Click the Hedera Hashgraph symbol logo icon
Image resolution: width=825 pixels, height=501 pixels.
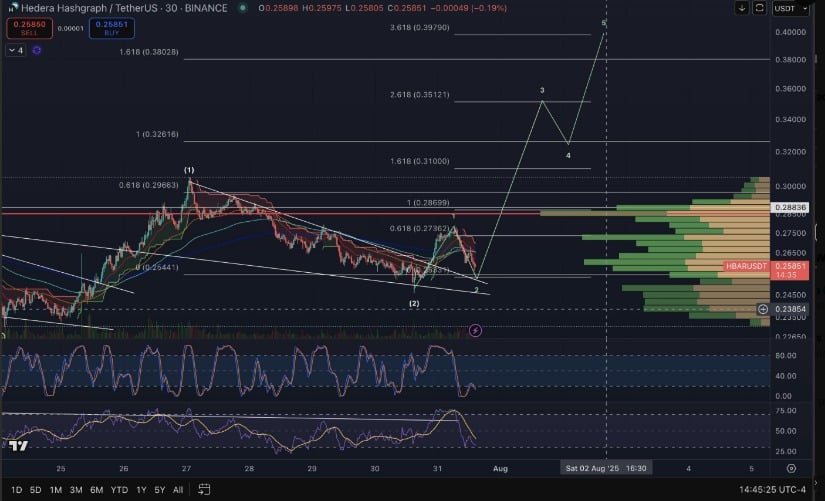pyautogui.click(x=13, y=8)
